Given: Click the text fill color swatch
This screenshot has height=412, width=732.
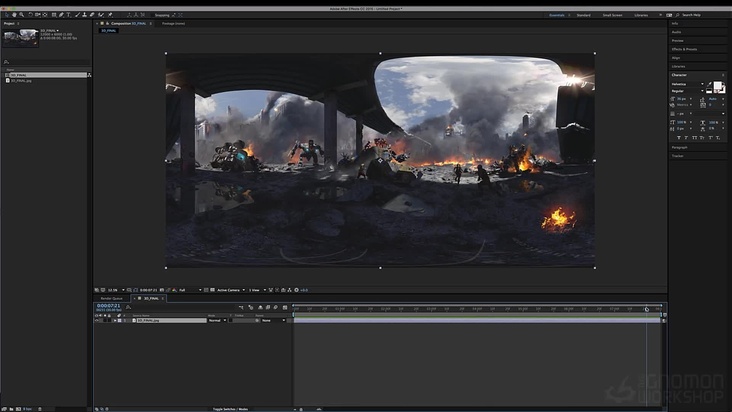Looking at the screenshot, I should (718, 86).
